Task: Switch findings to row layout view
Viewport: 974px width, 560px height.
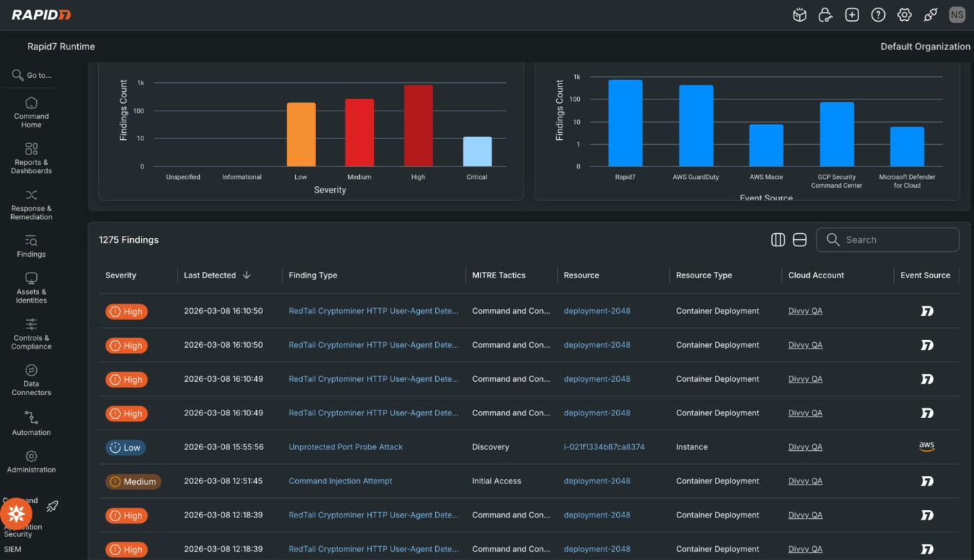Action: pyautogui.click(x=800, y=239)
